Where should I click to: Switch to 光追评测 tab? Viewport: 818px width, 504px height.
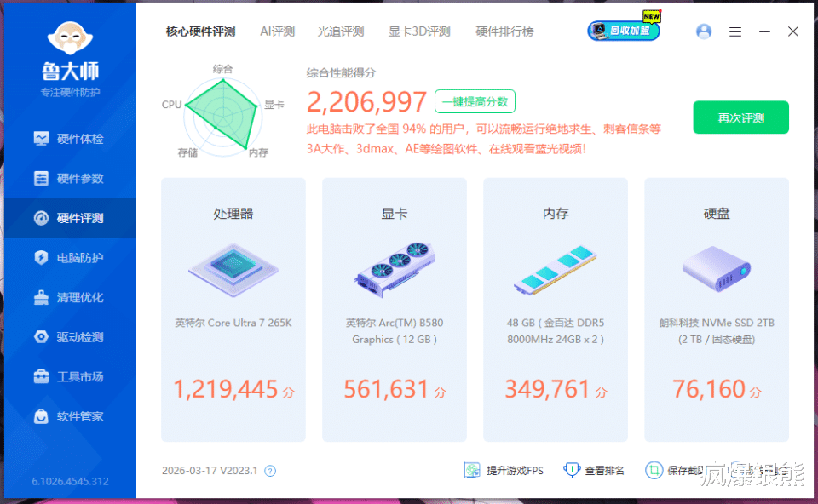tap(341, 31)
